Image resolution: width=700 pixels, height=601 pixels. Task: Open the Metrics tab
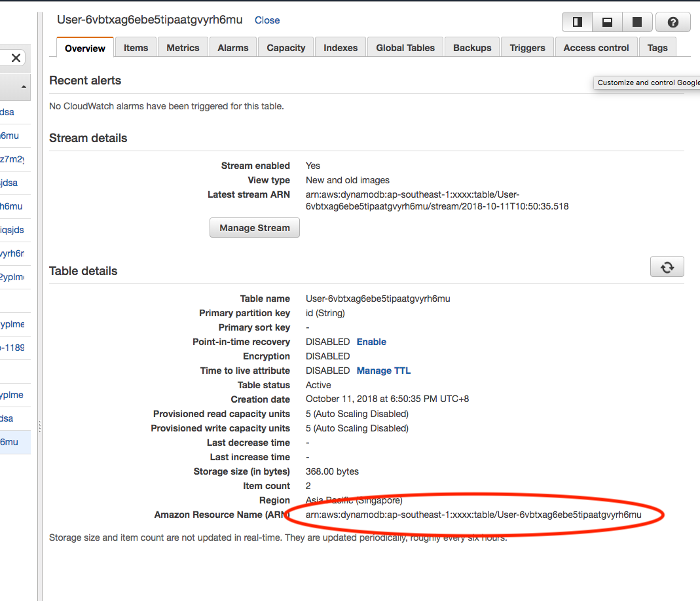tap(183, 48)
